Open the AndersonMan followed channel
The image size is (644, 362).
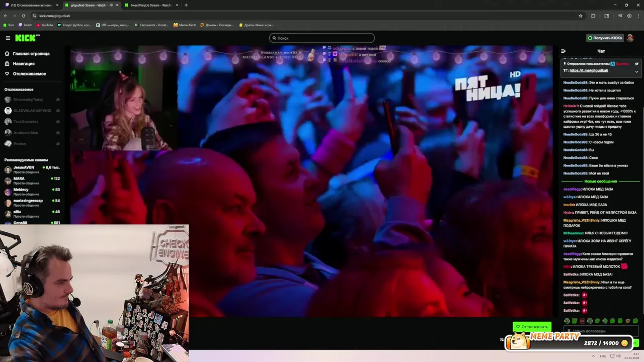point(32,133)
